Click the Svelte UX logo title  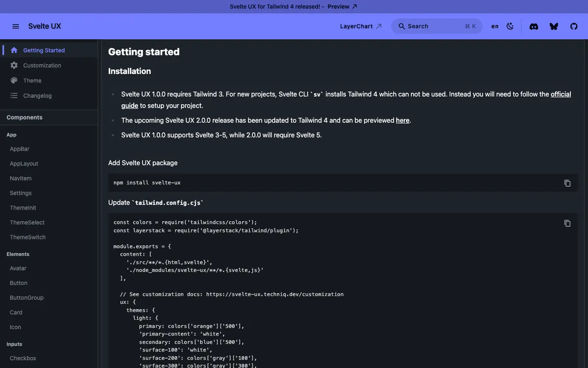click(45, 26)
